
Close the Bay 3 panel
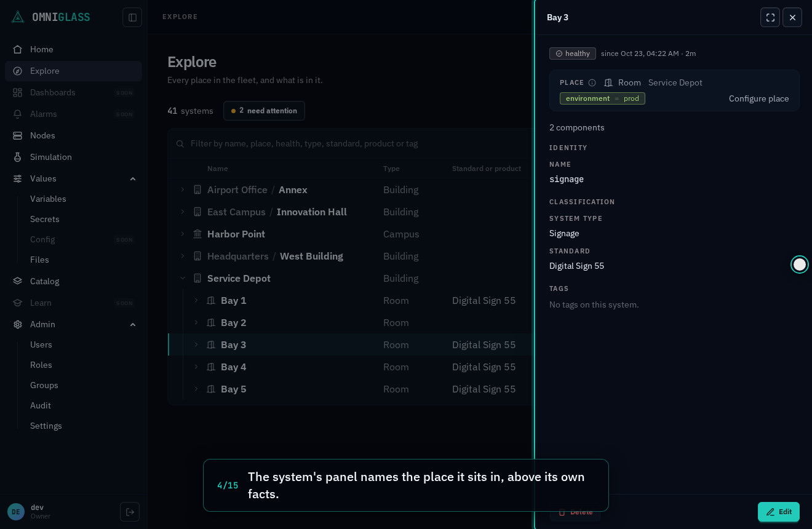tap(792, 17)
